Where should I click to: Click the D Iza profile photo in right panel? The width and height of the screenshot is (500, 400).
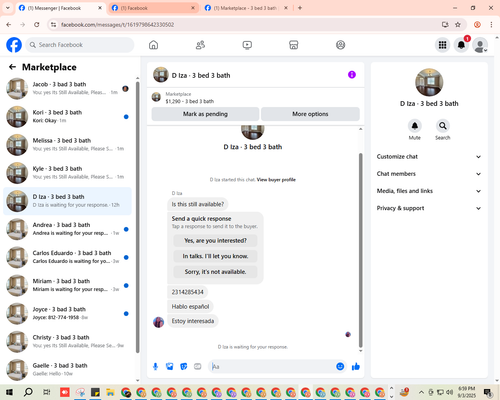point(429,82)
